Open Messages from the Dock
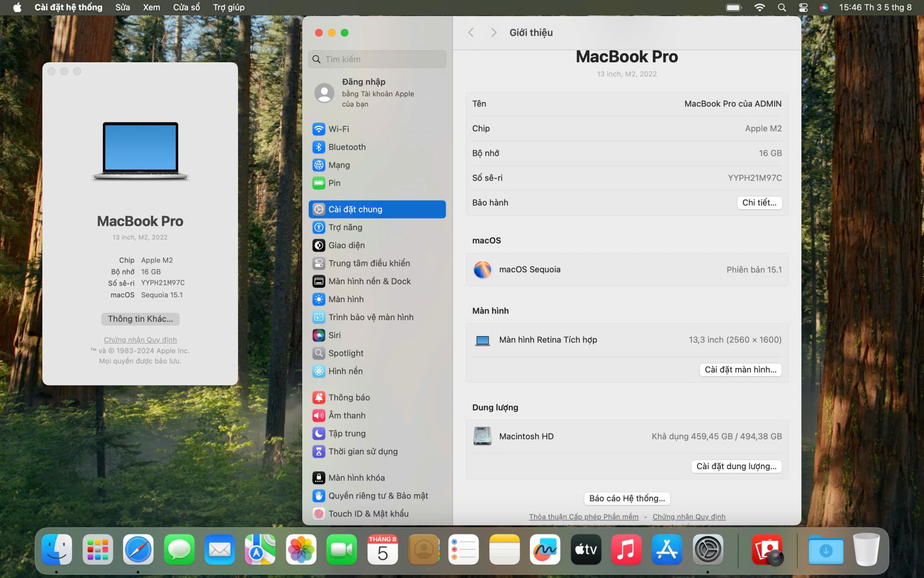The height and width of the screenshot is (578, 924). point(179,550)
